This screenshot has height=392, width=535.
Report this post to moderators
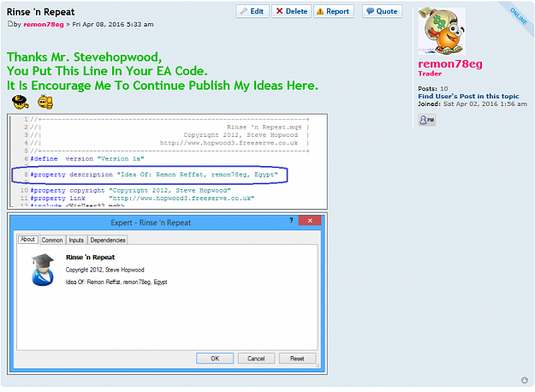(333, 11)
